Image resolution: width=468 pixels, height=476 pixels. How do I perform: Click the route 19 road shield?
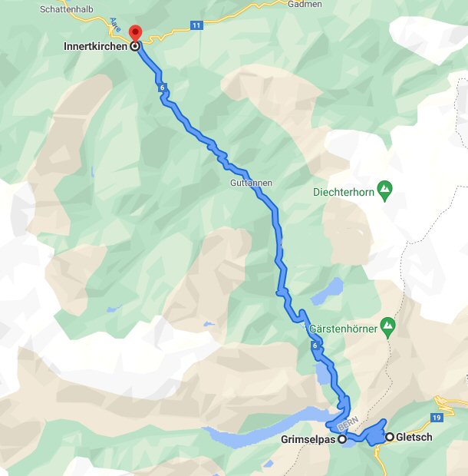pos(437,418)
